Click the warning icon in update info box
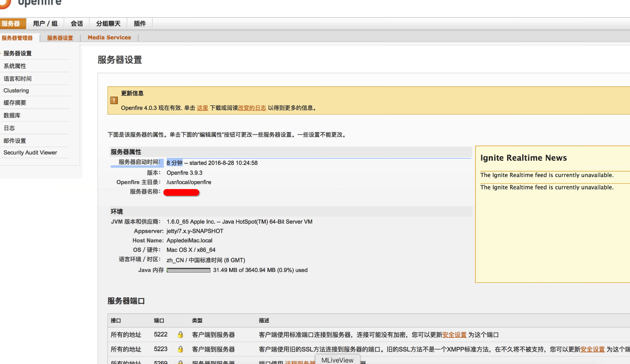This screenshot has height=364, width=630. coord(114,100)
